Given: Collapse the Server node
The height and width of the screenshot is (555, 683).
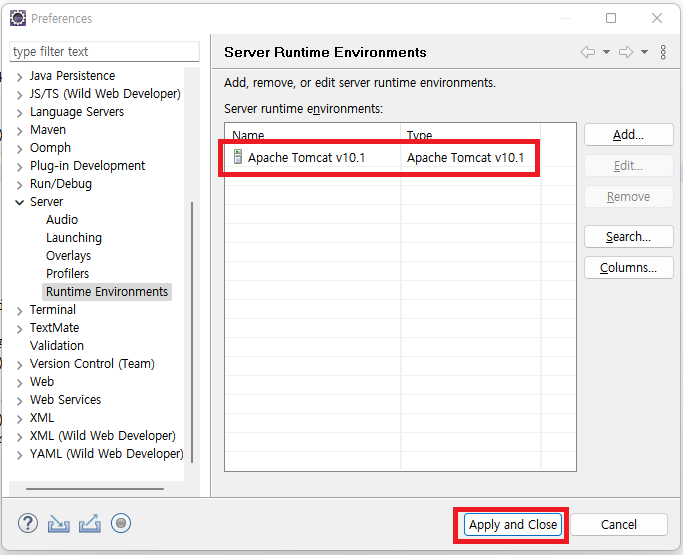Looking at the screenshot, I should pyautogui.click(x=19, y=203).
